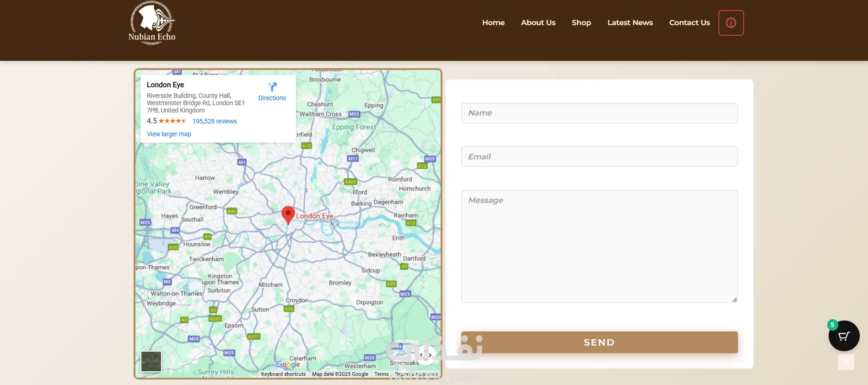Click the red London Eye map pin
Image resolution: width=868 pixels, height=385 pixels.
coord(288,215)
